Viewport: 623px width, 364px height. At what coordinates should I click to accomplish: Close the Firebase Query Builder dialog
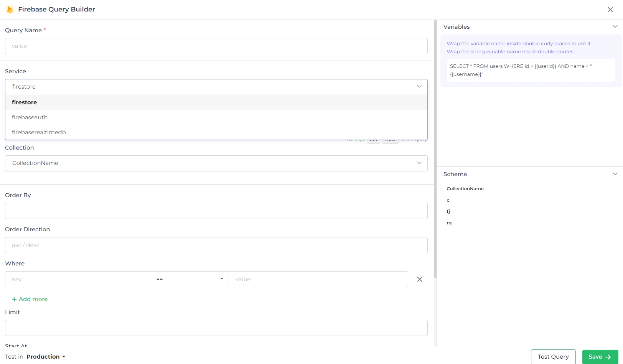coord(610,10)
